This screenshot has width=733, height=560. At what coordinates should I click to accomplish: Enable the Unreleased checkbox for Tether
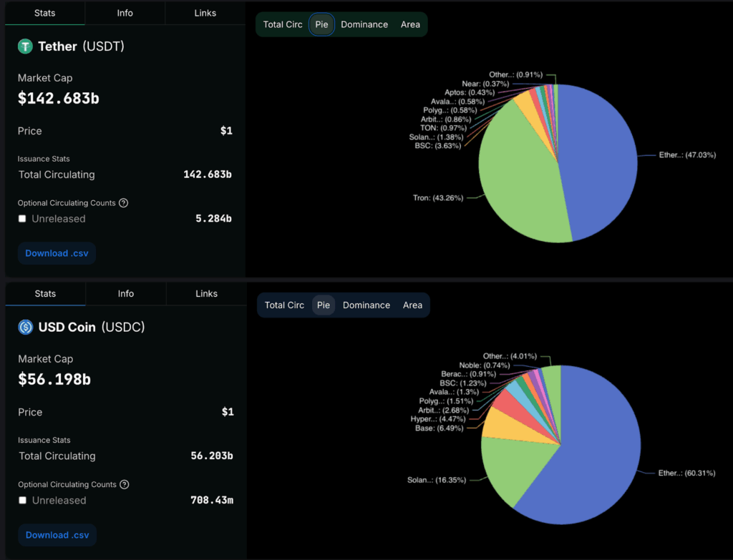(x=22, y=219)
